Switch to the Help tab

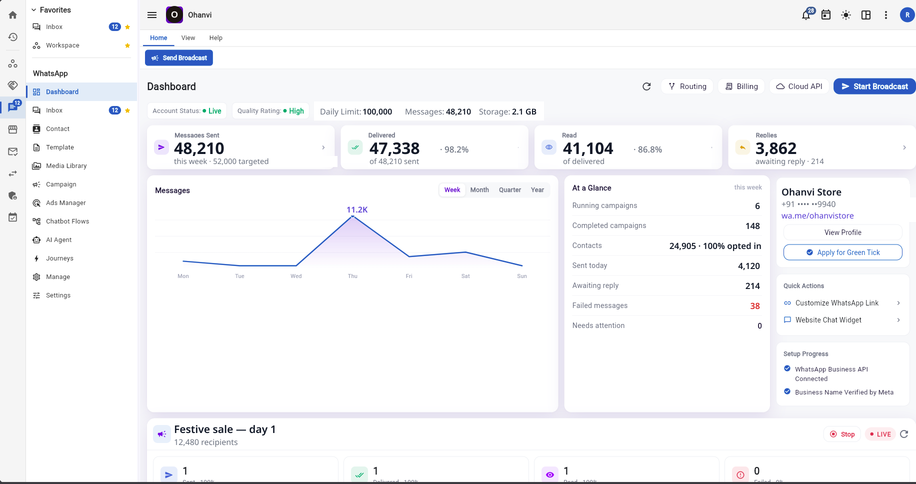click(216, 38)
